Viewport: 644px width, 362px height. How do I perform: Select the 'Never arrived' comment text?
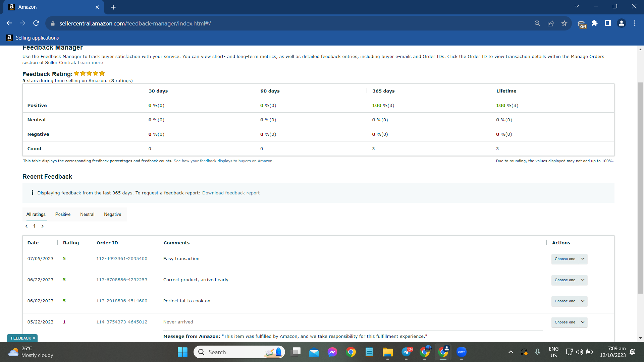(178, 322)
